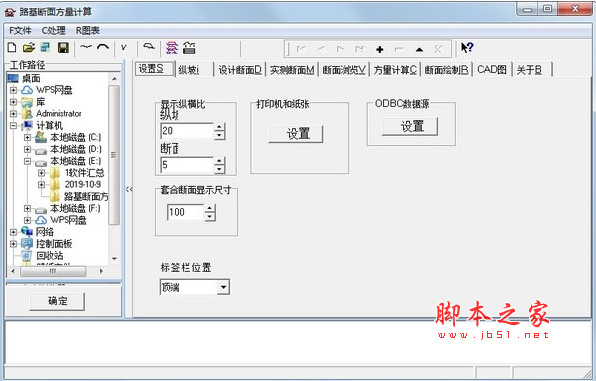Click the cascading windows toolbar icon
The image size is (596, 381).
tap(45, 48)
